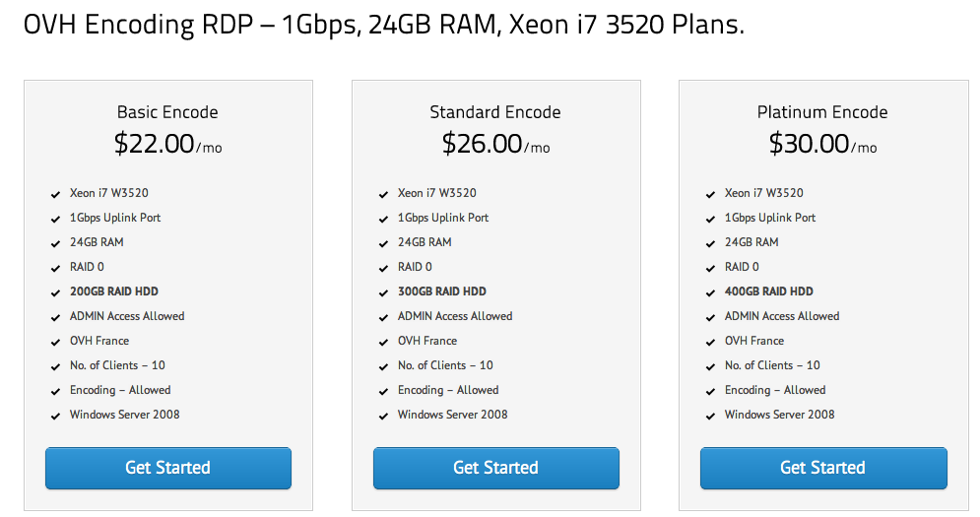Click the $22.00 per month price
980x517 pixels.
click(x=167, y=144)
